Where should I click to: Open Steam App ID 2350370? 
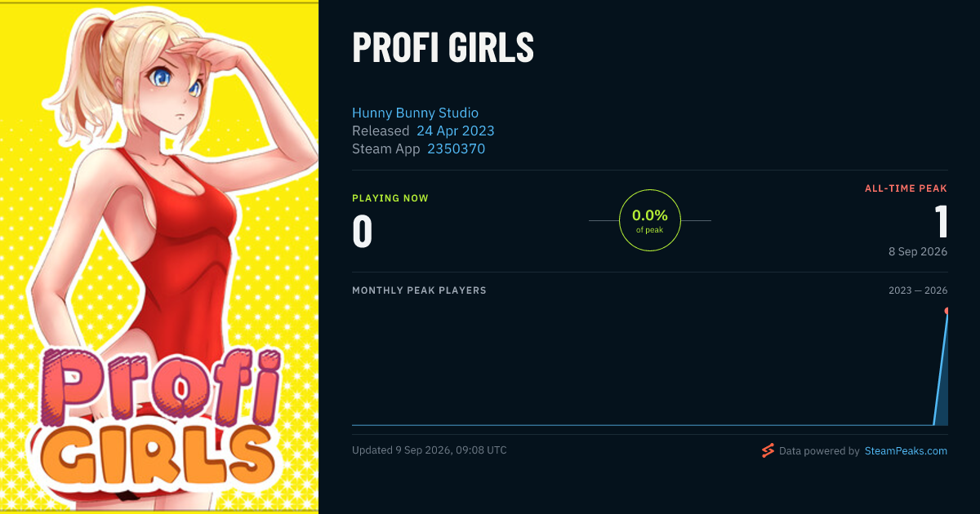pos(456,148)
